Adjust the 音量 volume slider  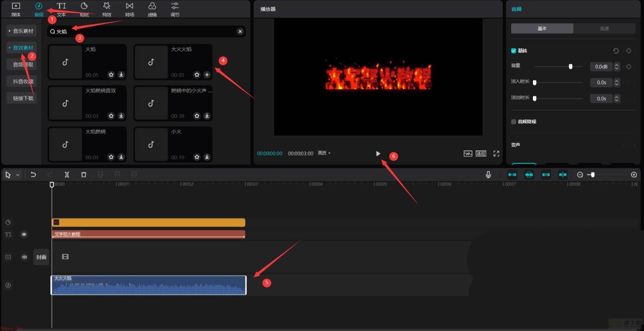click(570, 66)
